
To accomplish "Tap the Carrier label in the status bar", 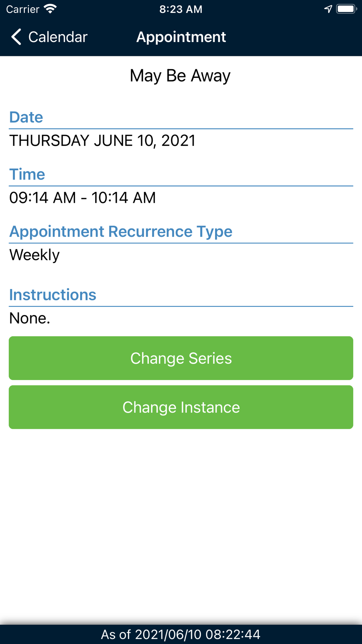I will click(22, 9).
